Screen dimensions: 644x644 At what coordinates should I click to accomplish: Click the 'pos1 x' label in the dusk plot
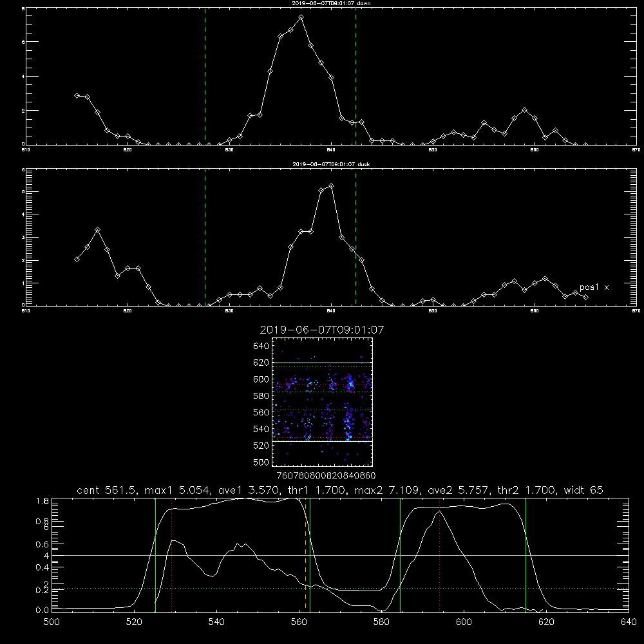[x=594, y=287]
